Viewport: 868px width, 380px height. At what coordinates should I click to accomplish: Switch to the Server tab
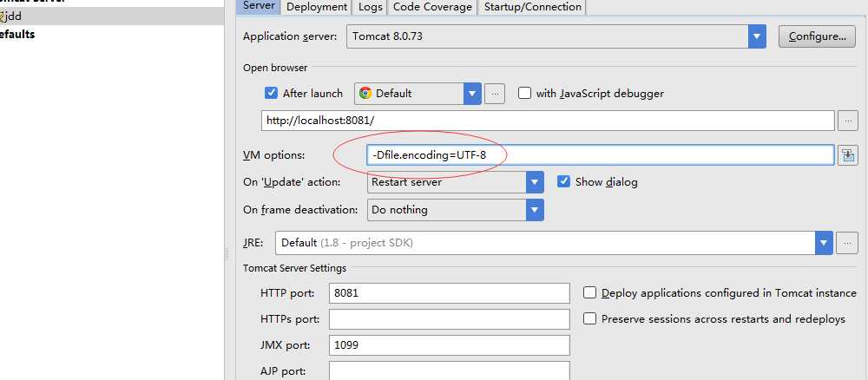259,6
